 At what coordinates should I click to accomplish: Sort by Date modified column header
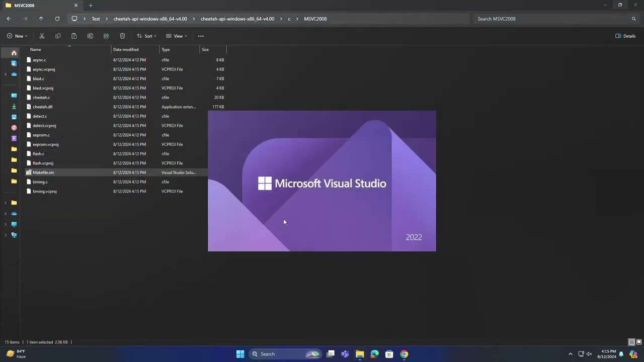coord(135,49)
